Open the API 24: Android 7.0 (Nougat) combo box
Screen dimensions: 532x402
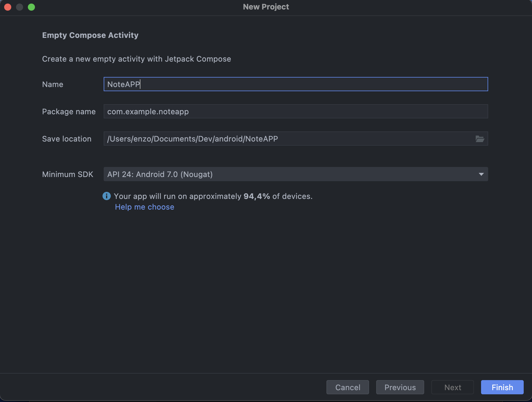296,174
